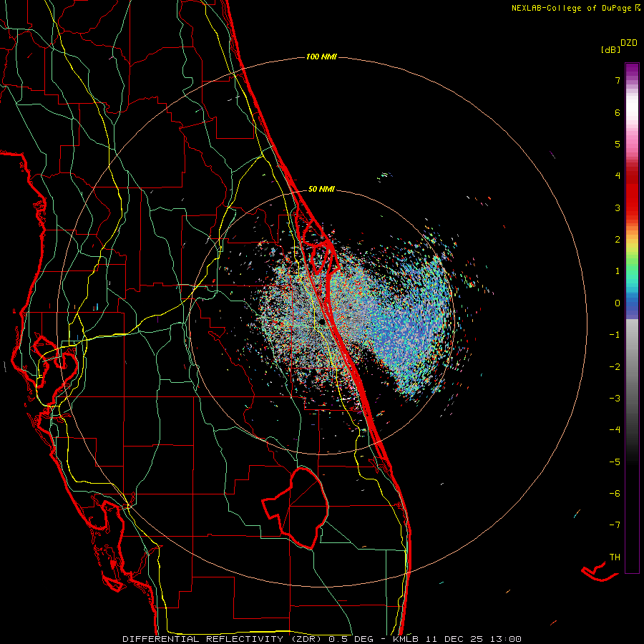Click the 100 NMI range ring label
Image resolution: width=644 pixels, height=644 pixels.
(x=321, y=57)
